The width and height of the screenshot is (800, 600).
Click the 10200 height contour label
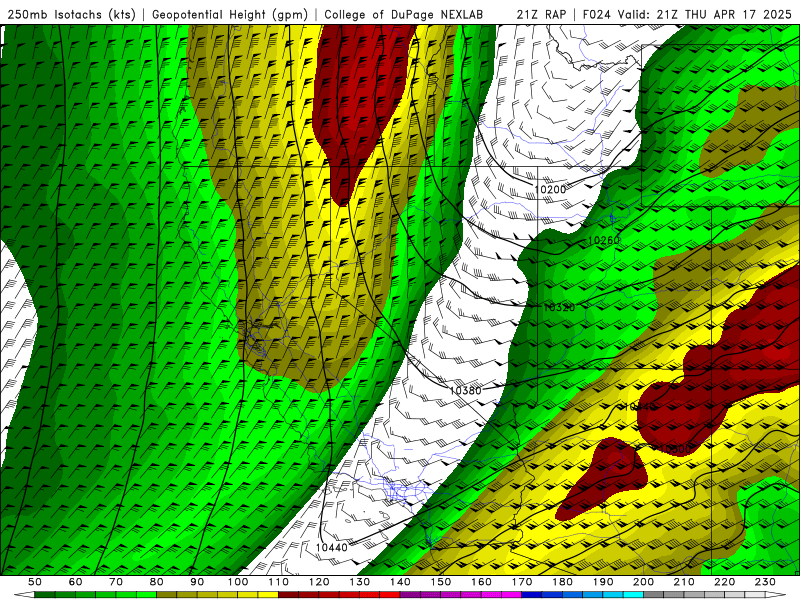550,189
